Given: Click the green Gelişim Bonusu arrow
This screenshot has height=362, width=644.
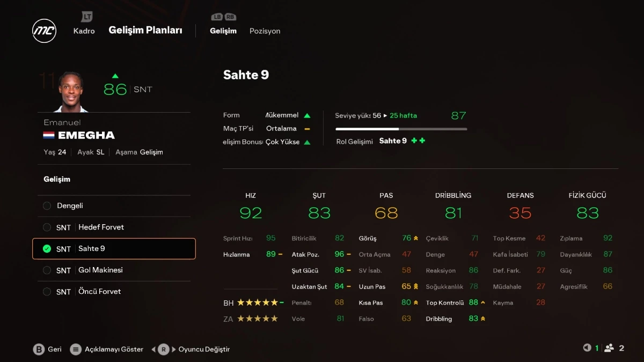Looking at the screenshot, I should point(307,142).
